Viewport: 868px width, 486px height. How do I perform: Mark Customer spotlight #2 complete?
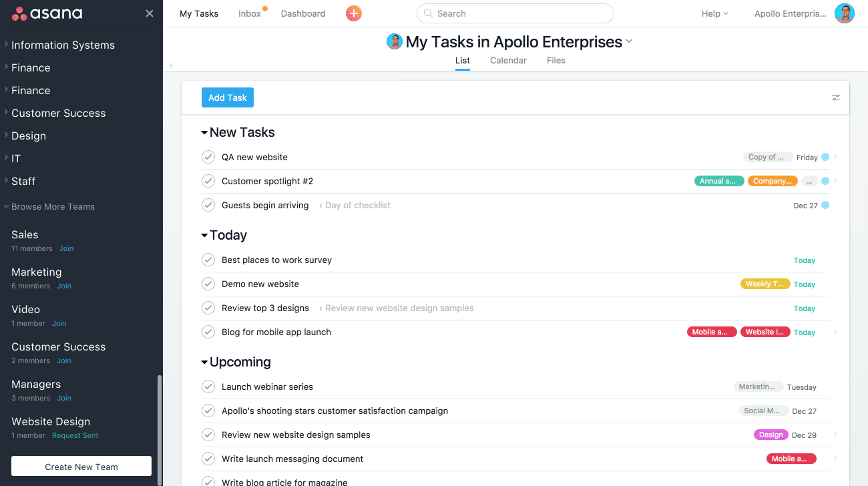click(208, 181)
